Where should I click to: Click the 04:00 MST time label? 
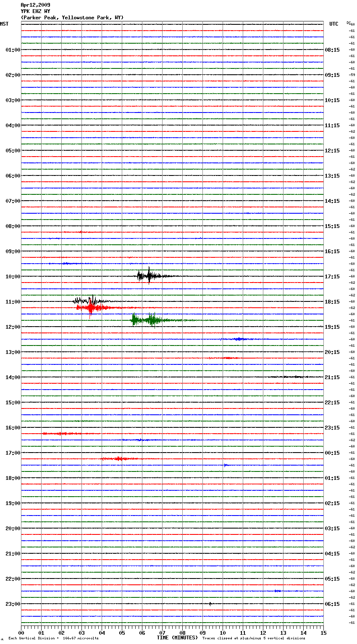13,126
